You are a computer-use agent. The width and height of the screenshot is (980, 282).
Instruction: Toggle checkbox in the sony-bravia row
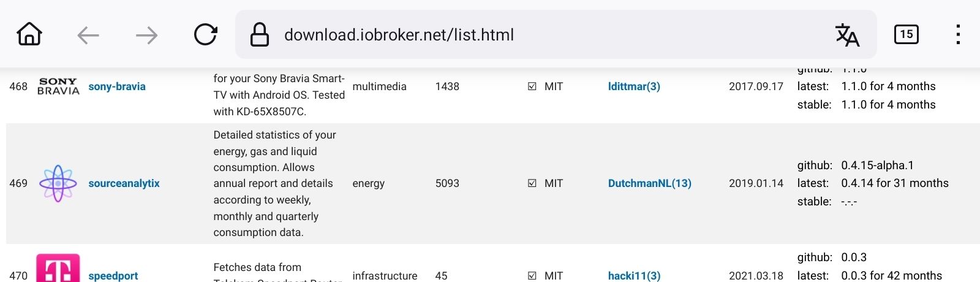532,86
